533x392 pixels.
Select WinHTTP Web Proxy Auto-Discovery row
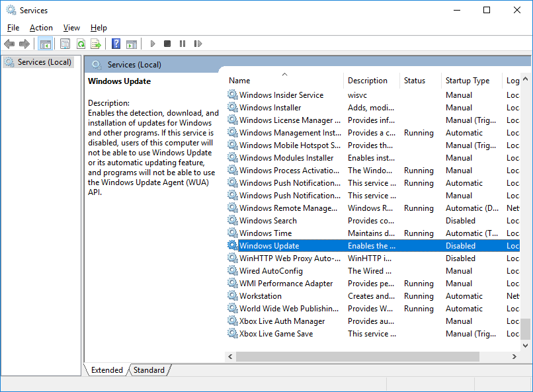click(372, 258)
